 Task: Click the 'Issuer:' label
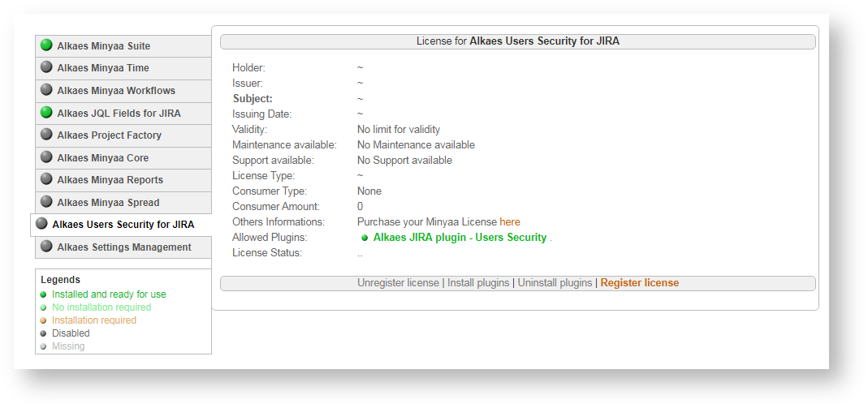point(248,83)
